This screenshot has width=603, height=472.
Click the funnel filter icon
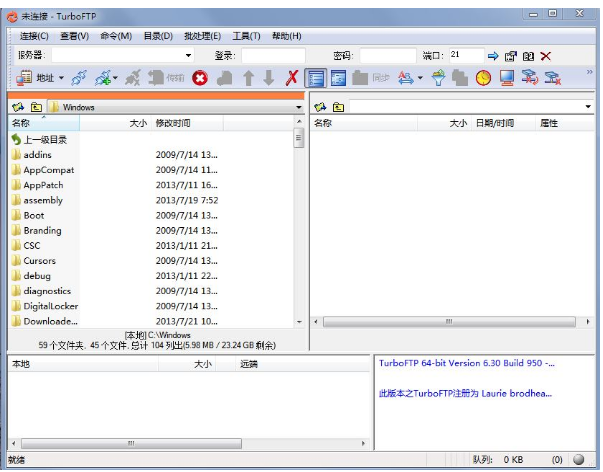click(438, 78)
